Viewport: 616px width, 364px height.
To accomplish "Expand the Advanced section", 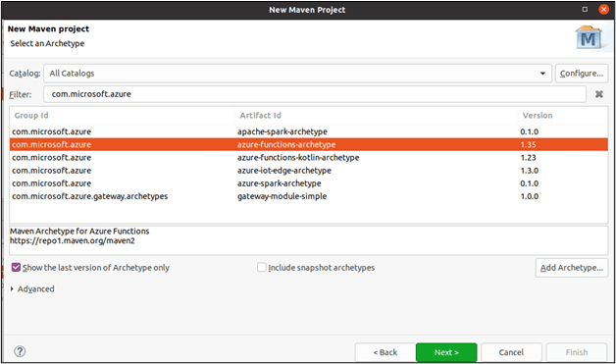I will click(x=32, y=288).
